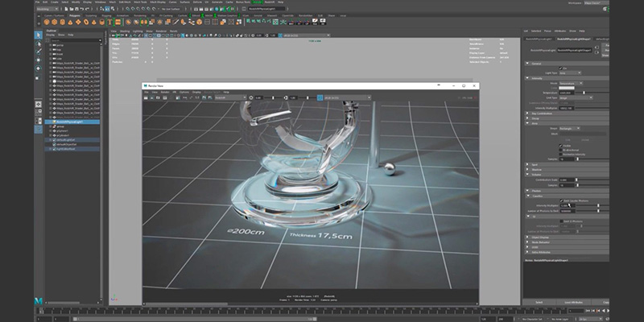Choose the Paint selection tool in toolbox
644x322 pixels.
coord(38,52)
